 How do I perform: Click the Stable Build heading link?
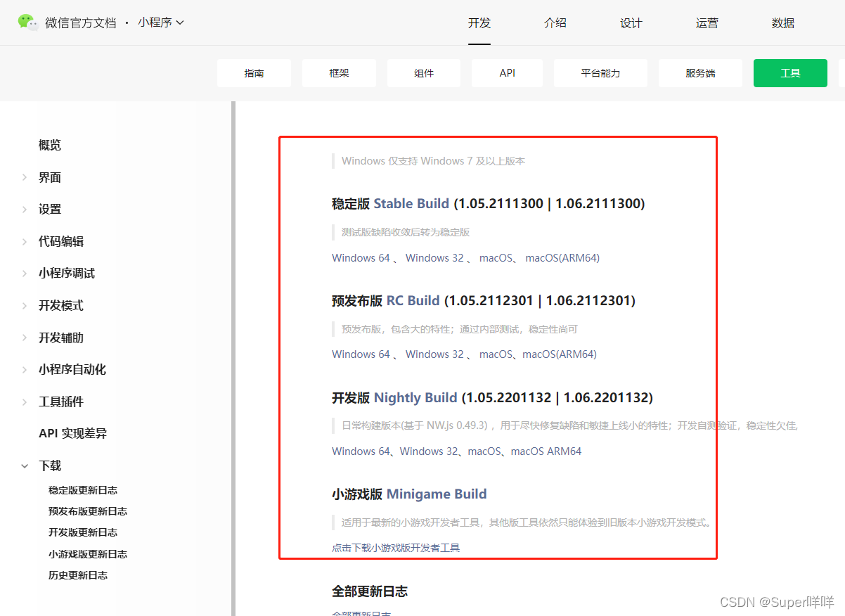click(411, 204)
